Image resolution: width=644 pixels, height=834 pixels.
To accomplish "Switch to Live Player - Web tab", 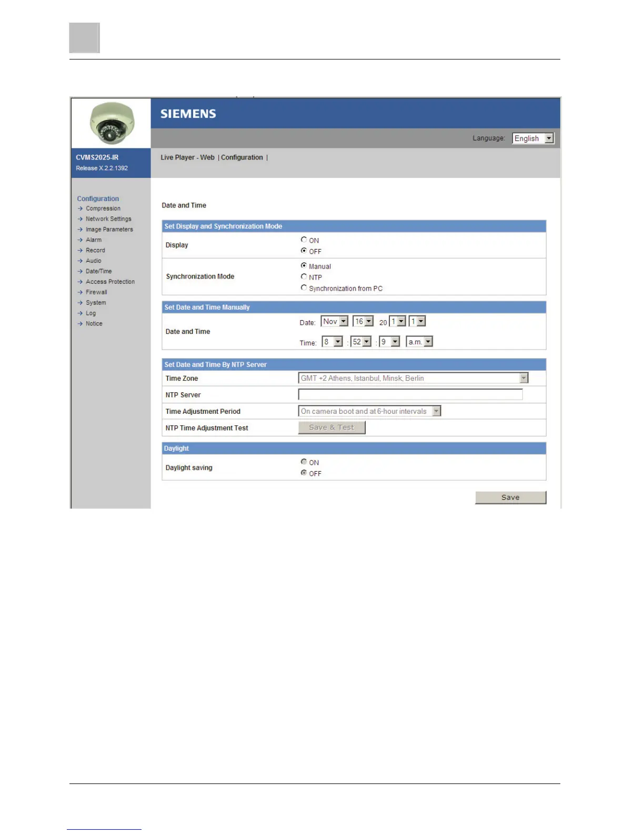I will pyautogui.click(x=187, y=157).
